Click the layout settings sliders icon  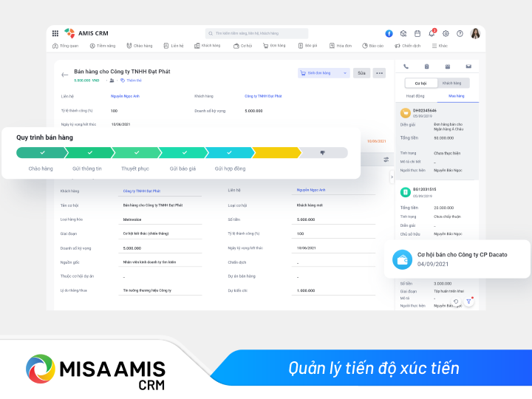pyautogui.click(x=386, y=160)
